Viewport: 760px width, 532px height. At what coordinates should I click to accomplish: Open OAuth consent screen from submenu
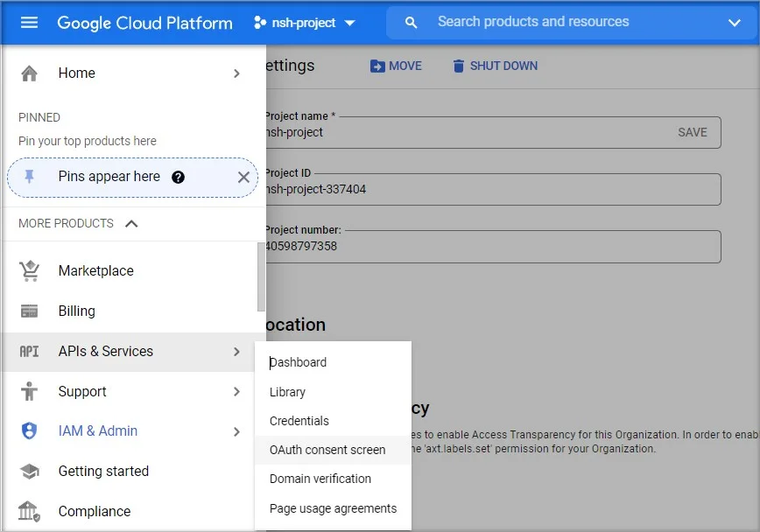click(327, 450)
